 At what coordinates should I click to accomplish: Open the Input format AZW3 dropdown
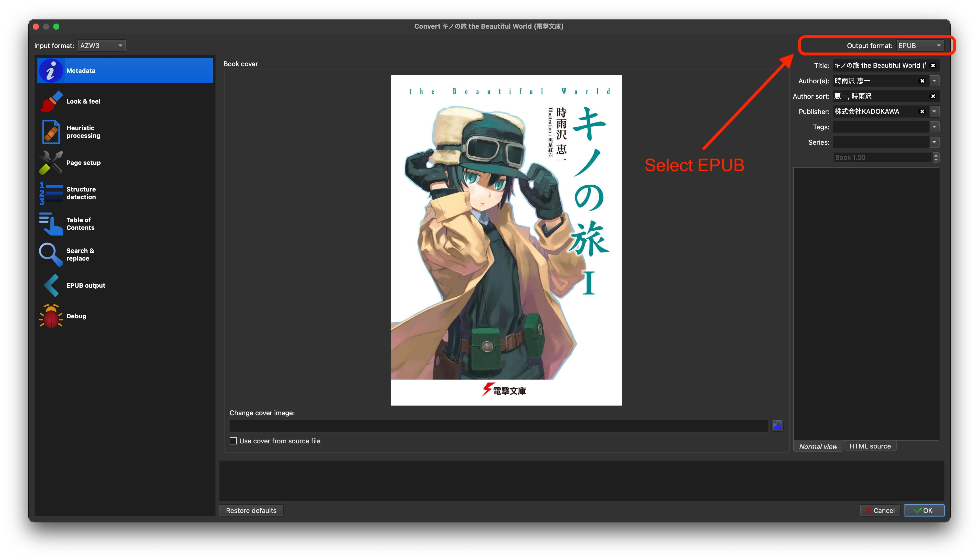[102, 45]
